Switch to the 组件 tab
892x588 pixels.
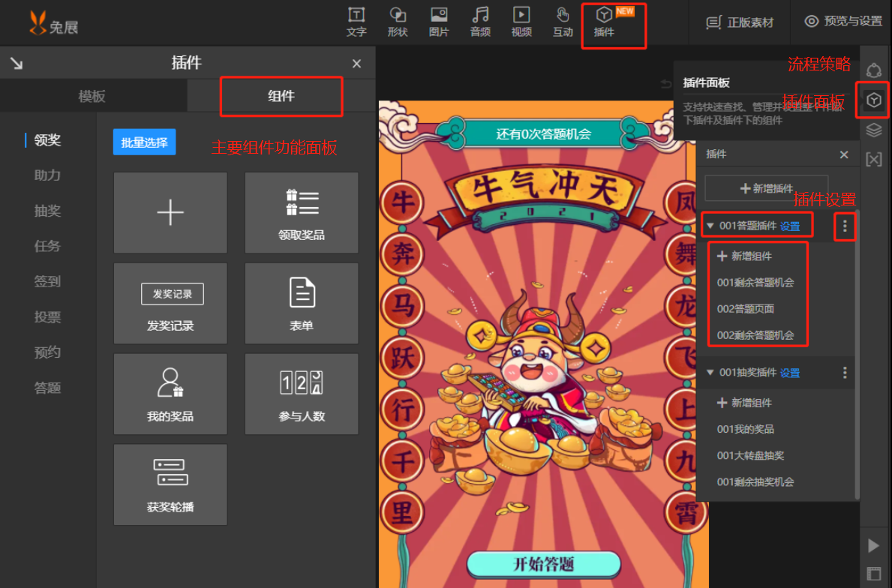click(x=281, y=96)
